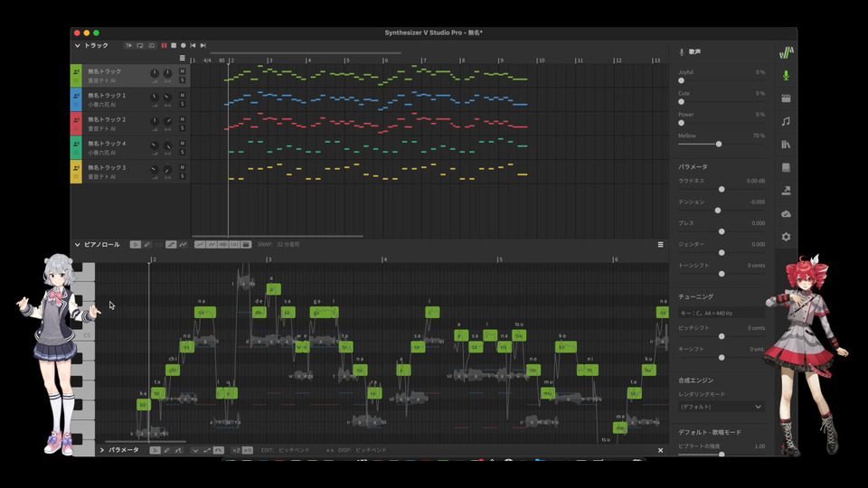
Task: Open the library books side panel tab
Action: pyautogui.click(x=786, y=145)
